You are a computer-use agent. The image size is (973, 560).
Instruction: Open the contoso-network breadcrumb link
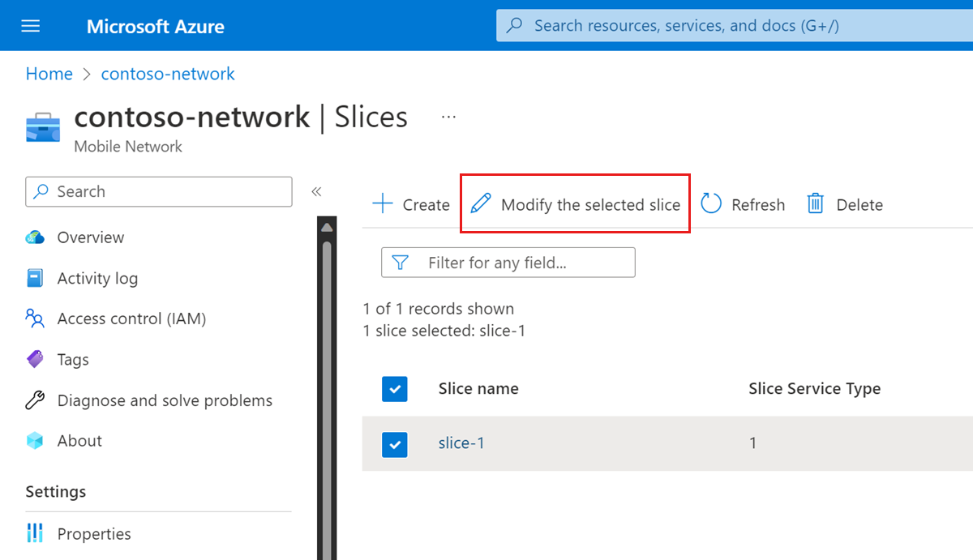[167, 74]
